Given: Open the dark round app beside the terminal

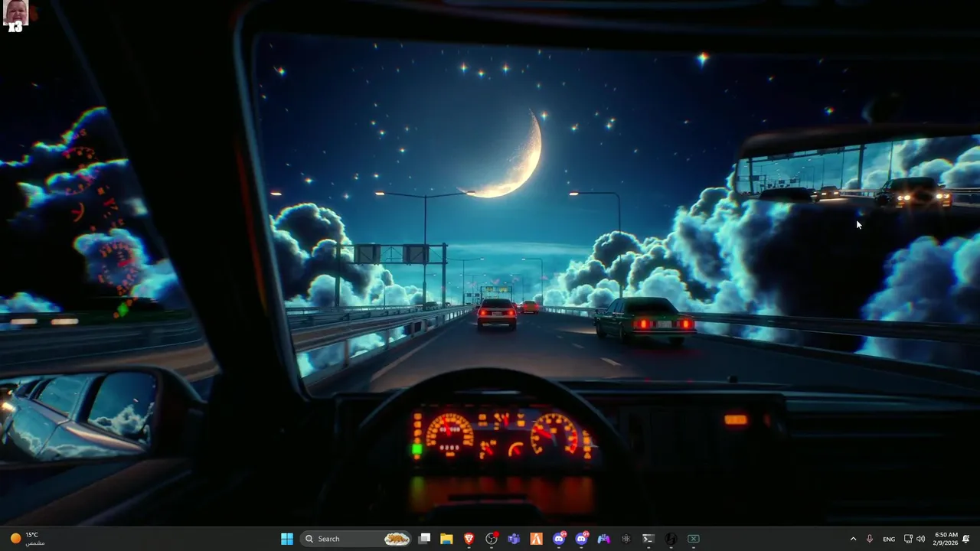Looking at the screenshot, I should click(x=671, y=539).
